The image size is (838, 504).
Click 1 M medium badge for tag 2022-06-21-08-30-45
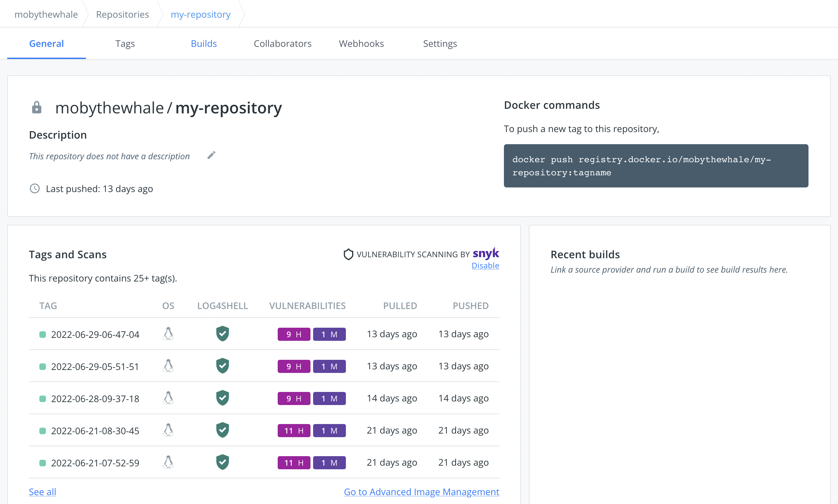(x=329, y=431)
